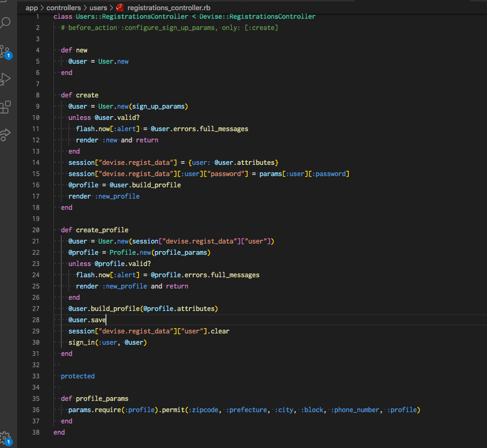Click '@user.build_profile(@profile.attributes)' line

tap(143, 309)
